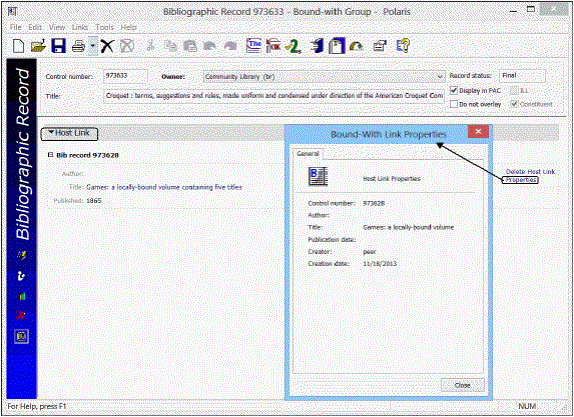
Task: Click the Redo toolbar icon
Action: pyautogui.click(x=230, y=46)
